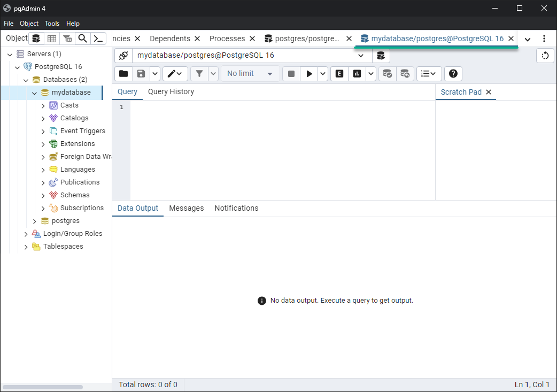Reset the layout with the circular arrow icon
557x392 pixels.
(x=545, y=56)
